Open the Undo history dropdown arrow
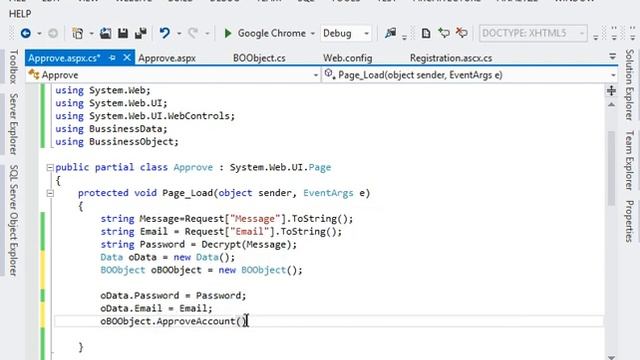This screenshot has width=640, height=360. click(x=179, y=33)
